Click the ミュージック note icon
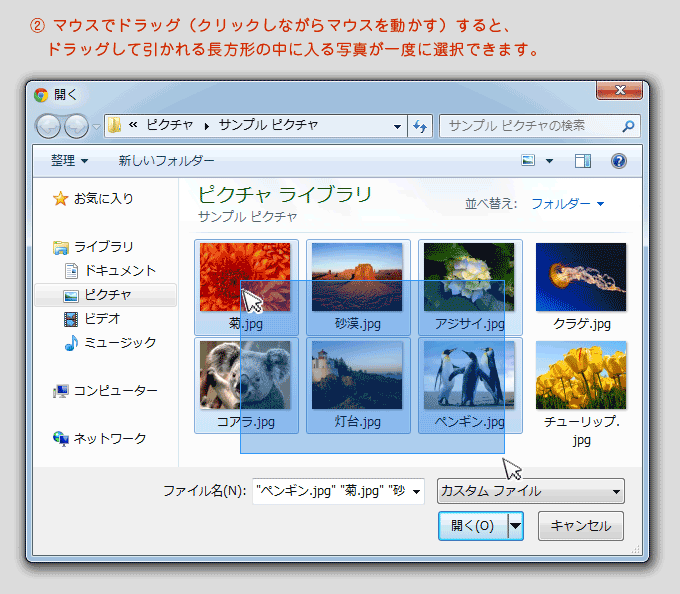 71,343
